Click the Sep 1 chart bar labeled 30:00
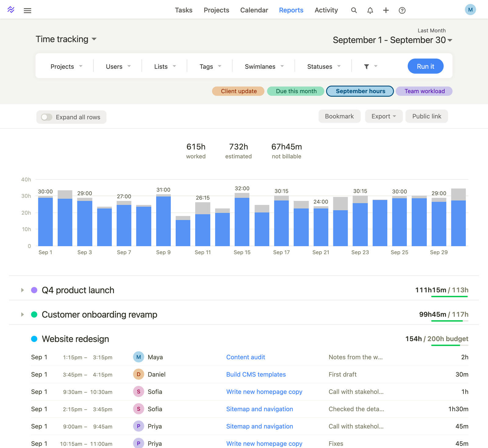 [x=45, y=221]
